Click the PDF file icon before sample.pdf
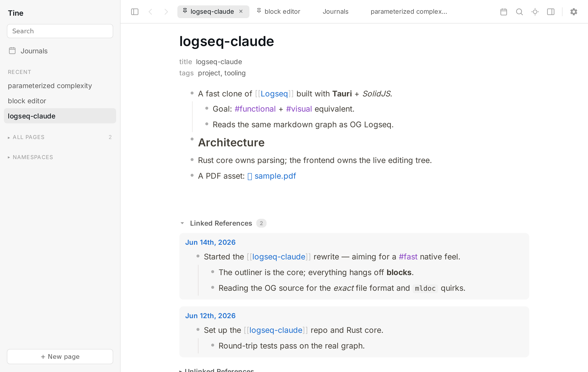Viewport: 588px width, 372px height. click(250, 176)
